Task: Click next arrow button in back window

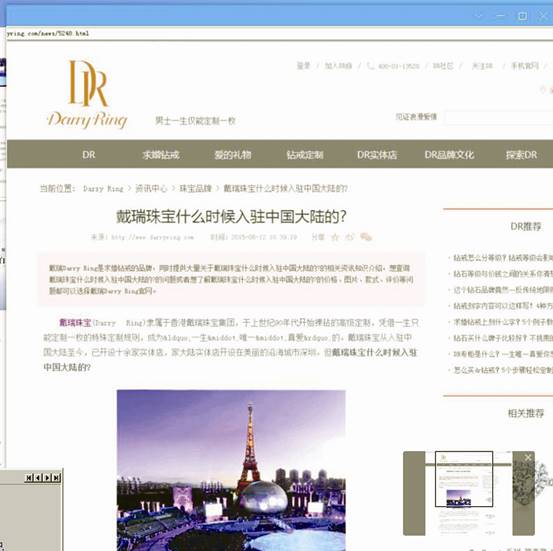Action: click(x=47, y=478)
